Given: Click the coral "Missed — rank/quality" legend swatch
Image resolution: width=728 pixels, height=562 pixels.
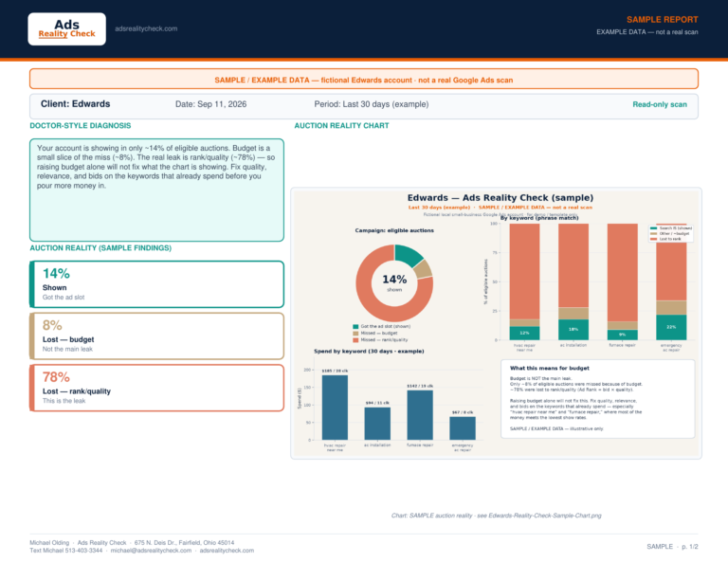Looking at the screenshot, I should click(x=355, y=340).
